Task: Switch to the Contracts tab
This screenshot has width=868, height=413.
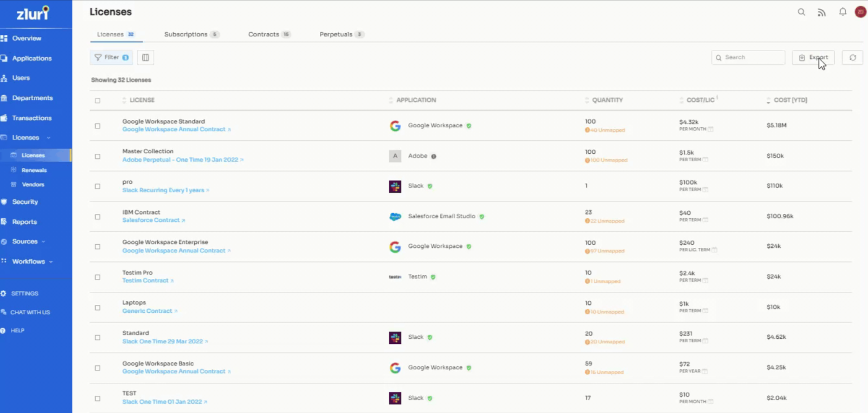Action: pos(269,34)
